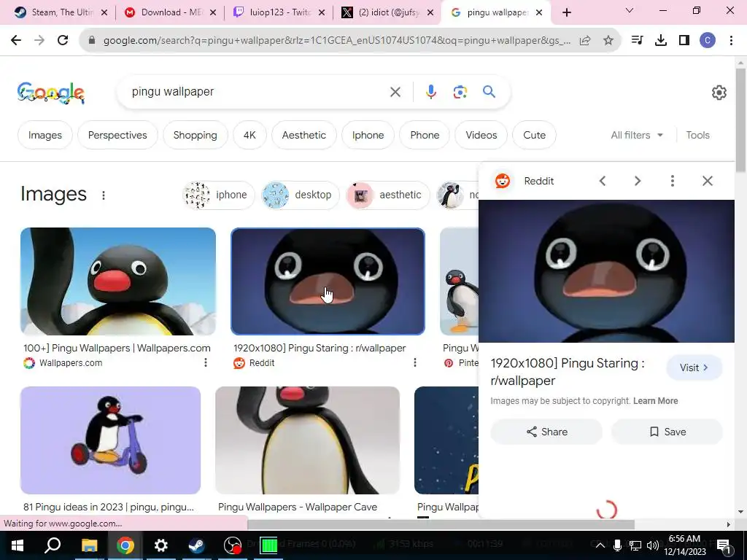Click the Google doodle logo
The height and width of the screenshot is (560, 747).
51,93
